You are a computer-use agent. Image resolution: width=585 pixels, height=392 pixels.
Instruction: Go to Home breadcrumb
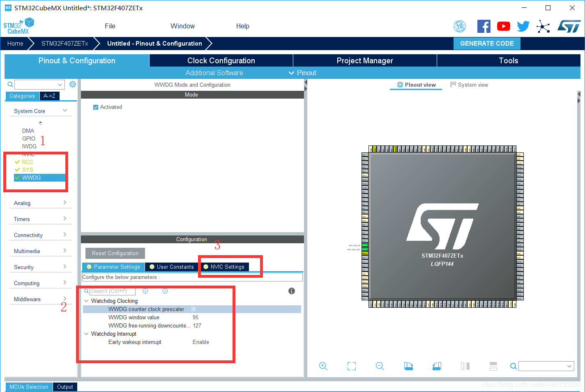(x=15, y=44)
